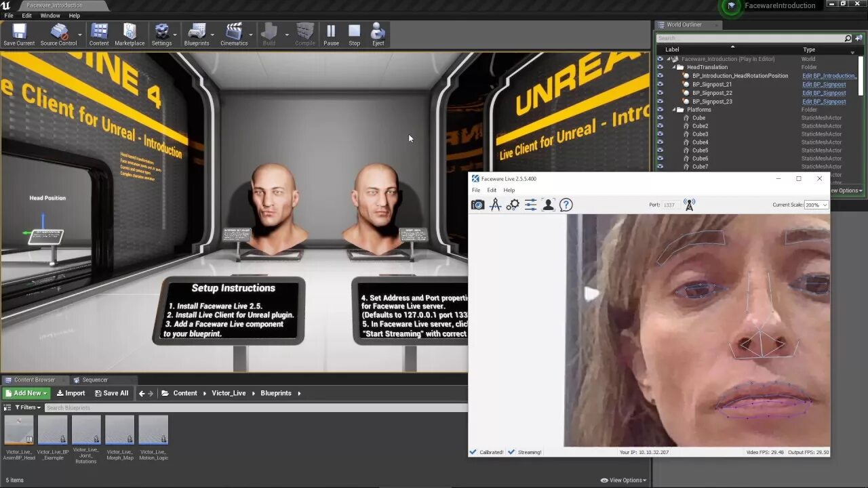Click the face profile icon in Faceware Live
The height and width of the screenshot is (488, 868).
(x=549, y=205)
